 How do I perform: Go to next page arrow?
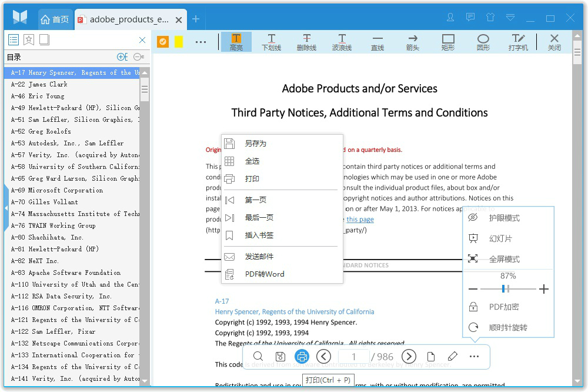click(409, 356)
